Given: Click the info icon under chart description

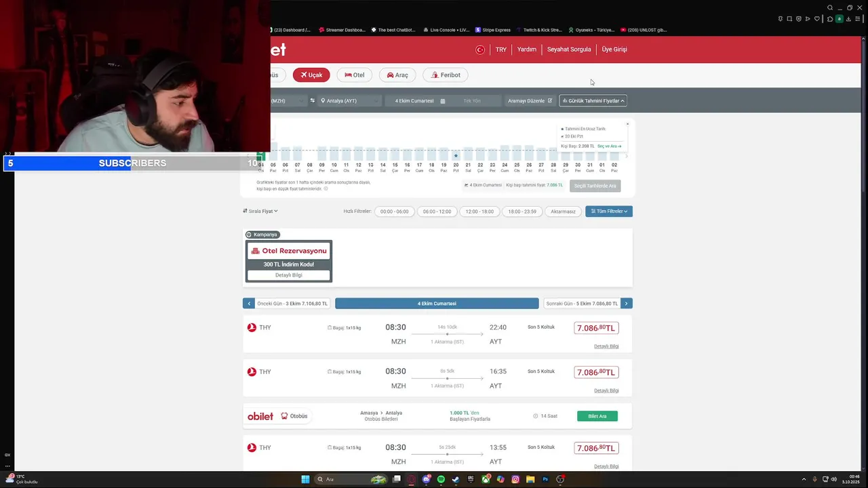Looking at the screenshot, I should point(326,188).
